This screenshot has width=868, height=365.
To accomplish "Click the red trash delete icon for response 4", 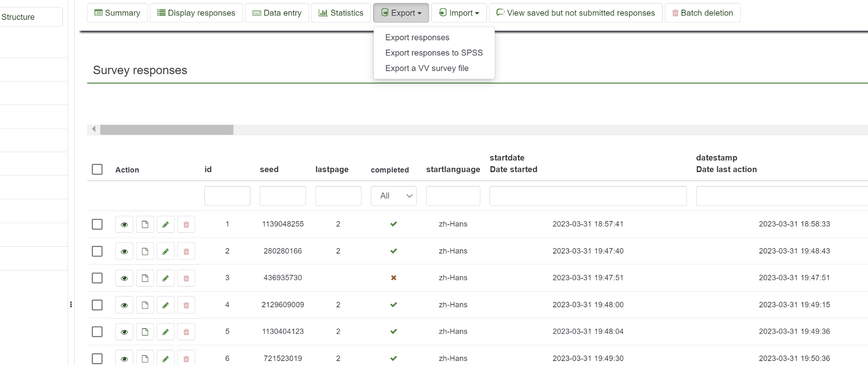I will click(x=186, y=305).
